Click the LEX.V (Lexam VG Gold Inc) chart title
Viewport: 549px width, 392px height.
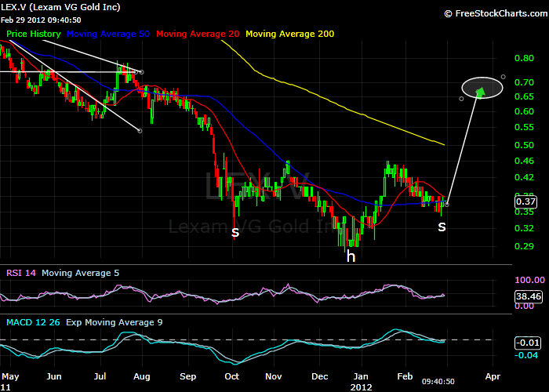(x=60, y=7)
